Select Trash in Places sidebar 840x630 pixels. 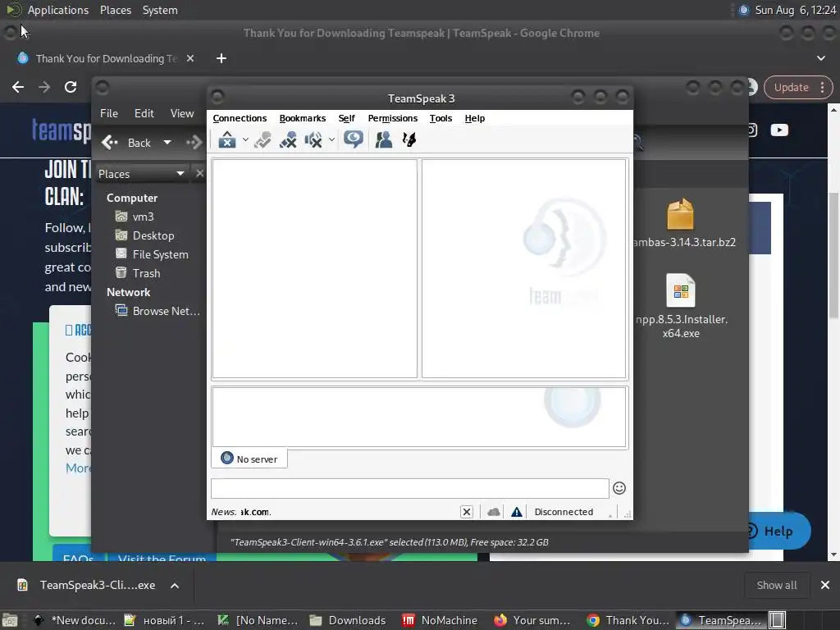click(138, 273)
